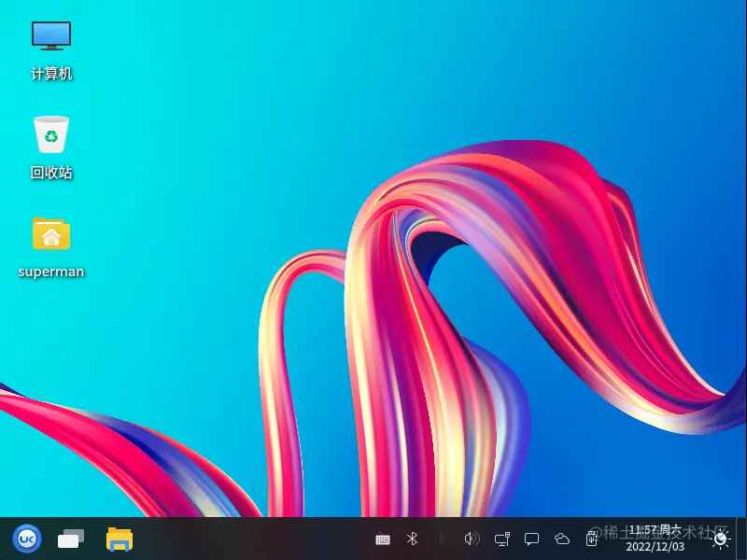Open the task view multi-window icon
This screenshot has width=747, height=560.
(x=71, y=539)
